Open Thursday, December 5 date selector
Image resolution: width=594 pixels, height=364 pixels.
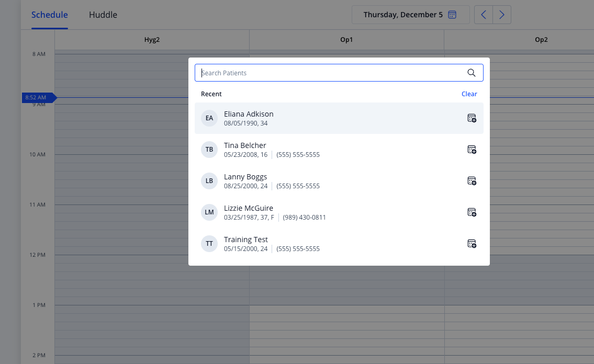click(411, 15)
